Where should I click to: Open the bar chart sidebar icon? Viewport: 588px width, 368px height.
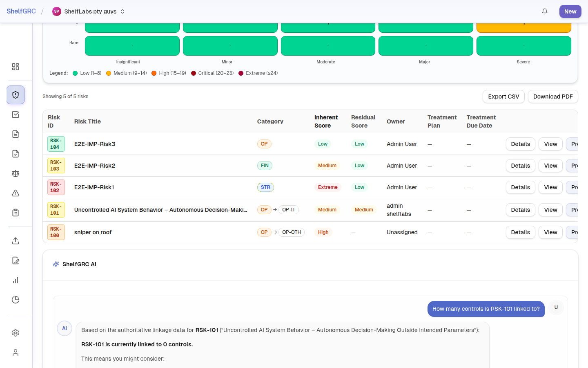pyautogui.click(x=16, y=280)
